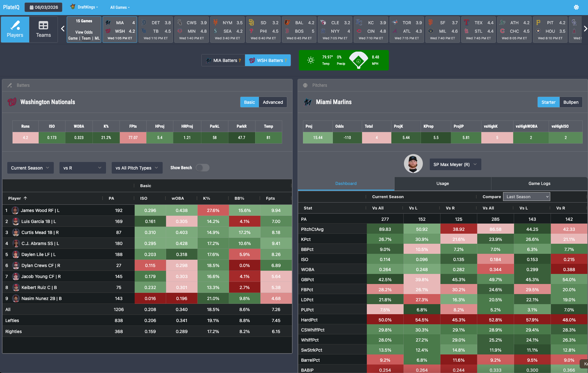Screen dimensions: 588x373
Task: Toggle the Show Bench switch
Action: [203, 168]
